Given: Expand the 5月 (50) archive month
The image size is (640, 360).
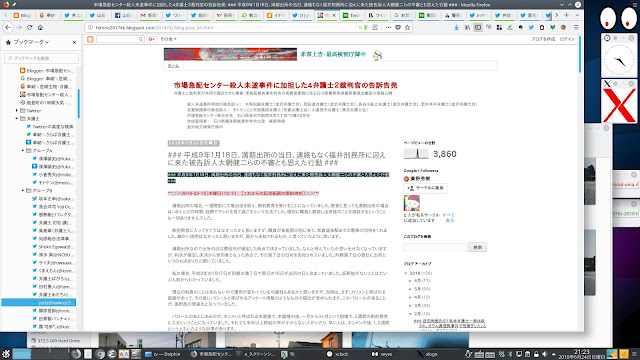Looking at the screenshot, I should (x=411, y=289).
